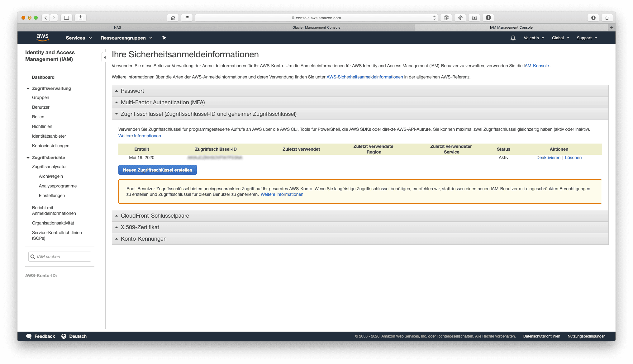Click Löschen for the access key
633x364 pixels.
[573, 158]
